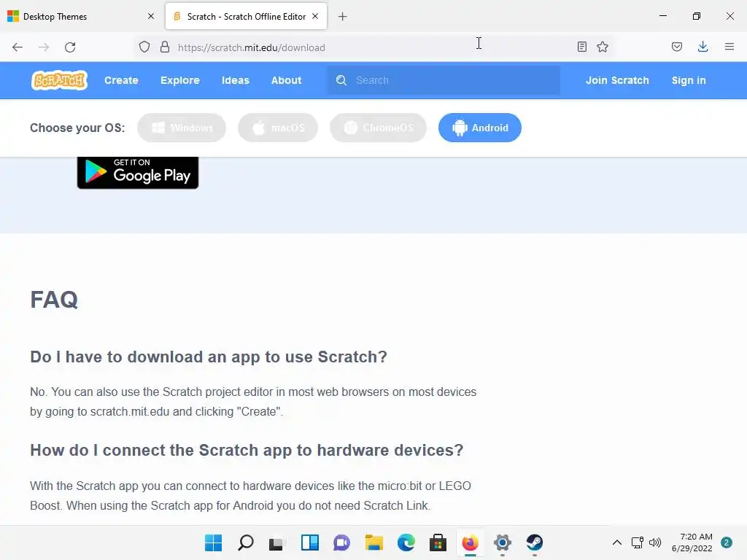Open the Widgets panel
747x560 pixels.
[309, 542]
